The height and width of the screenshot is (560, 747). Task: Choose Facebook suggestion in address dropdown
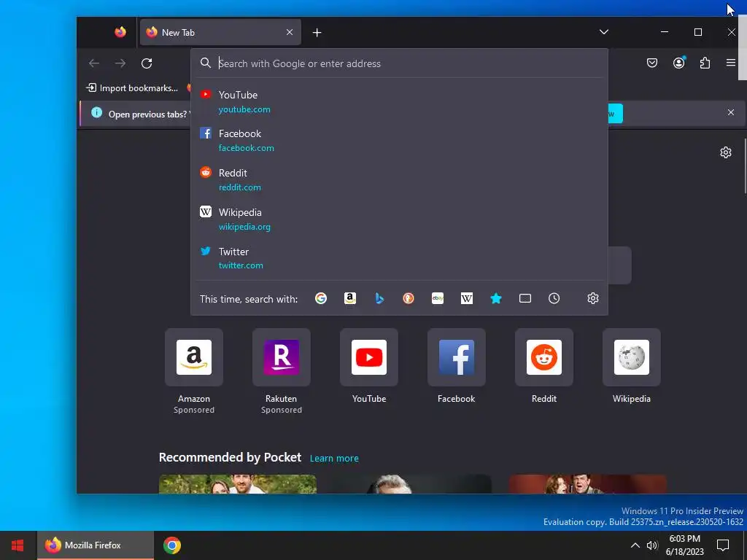(399, 141)
